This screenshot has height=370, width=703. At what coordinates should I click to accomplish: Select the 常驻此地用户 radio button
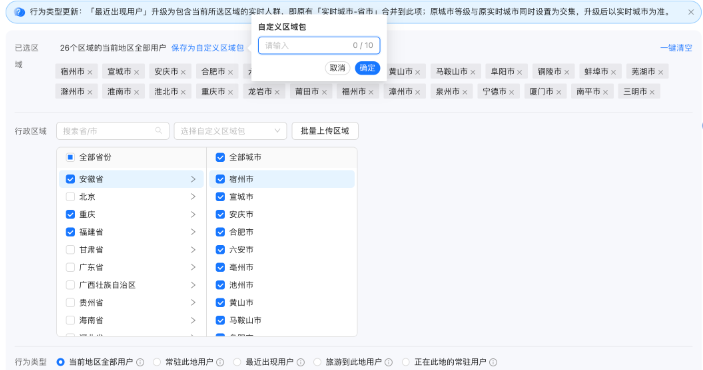pyautogui.click(x=156, y=362)
